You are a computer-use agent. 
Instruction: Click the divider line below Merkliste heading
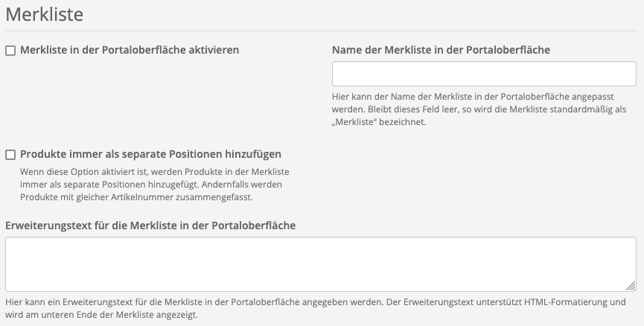point(322,31)
